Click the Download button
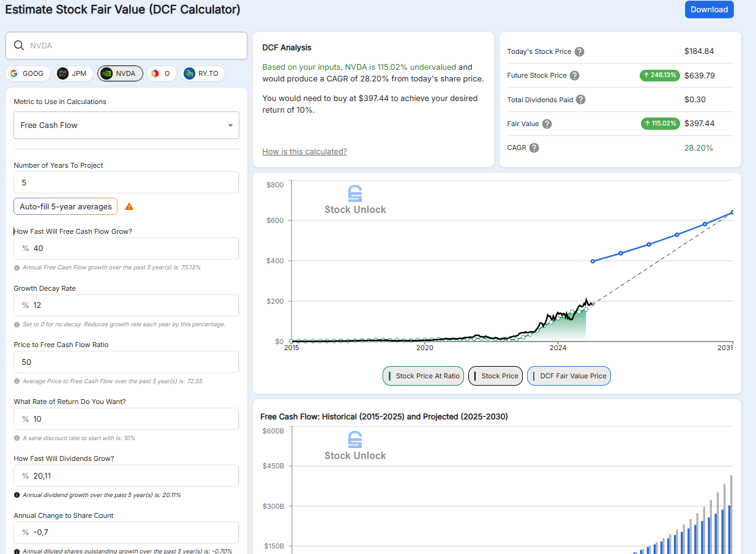The width and height of the screenshot is (756, 554). (709, 10)
